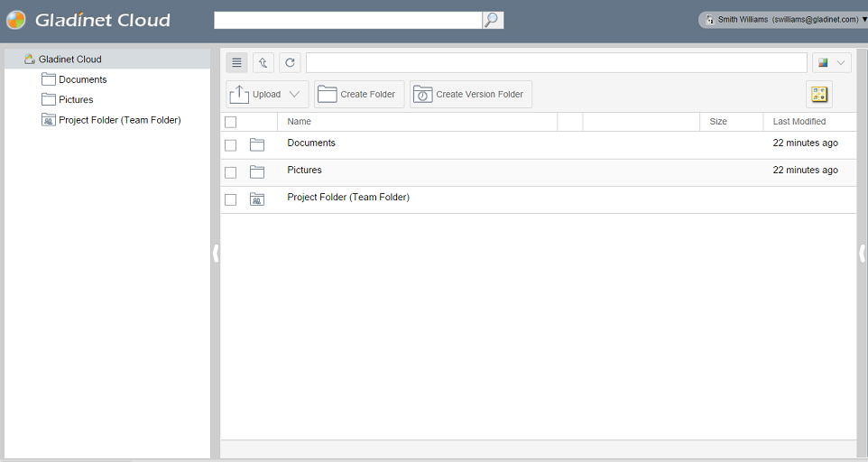Check the Pictures row checkbox

tap(231, 172)
